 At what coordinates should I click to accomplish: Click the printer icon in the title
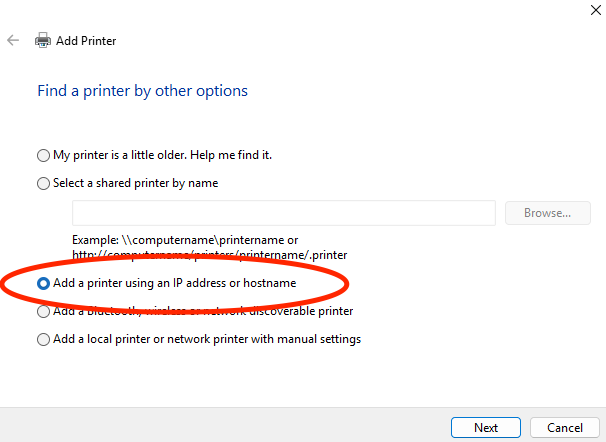tap(43, 41)
